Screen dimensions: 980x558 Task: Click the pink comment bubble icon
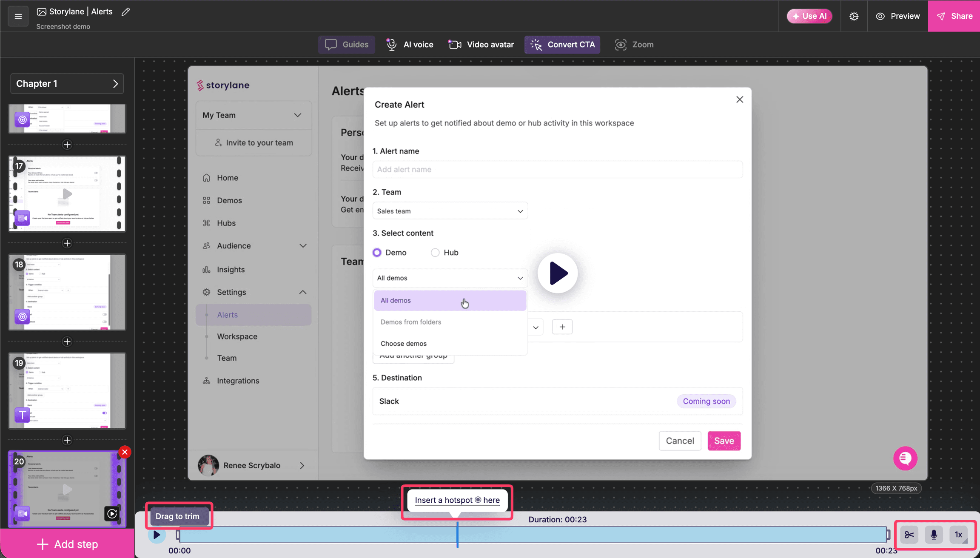905,458
